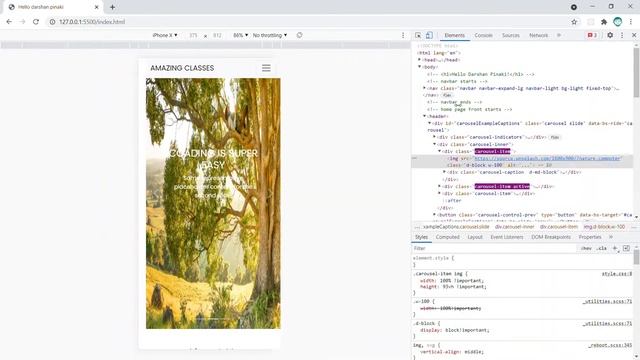Select div.carousel-inner breadcrumb

pyautogui.click(x=514, y=227)
